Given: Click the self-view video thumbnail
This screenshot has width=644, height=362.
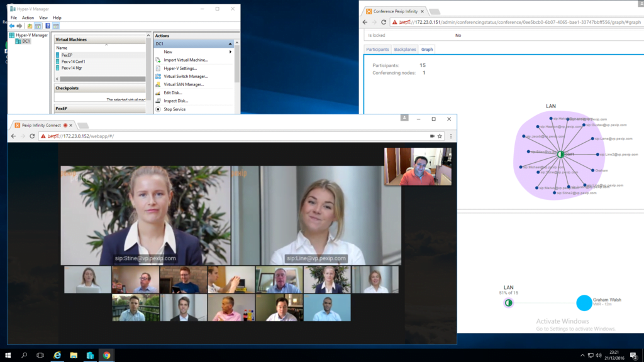Looking at the screenshot, I should 418,167.
